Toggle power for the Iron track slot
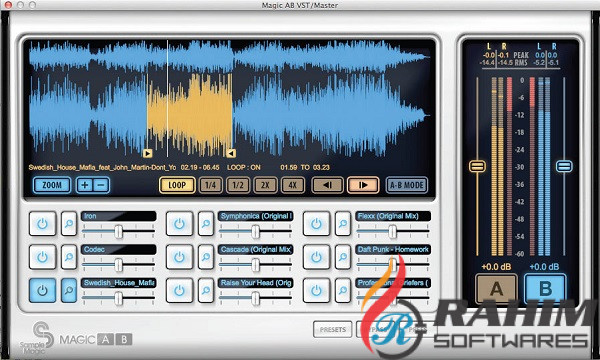Image resolution: width=600 pixels, height=360 pixels. (x=42, y=223)
